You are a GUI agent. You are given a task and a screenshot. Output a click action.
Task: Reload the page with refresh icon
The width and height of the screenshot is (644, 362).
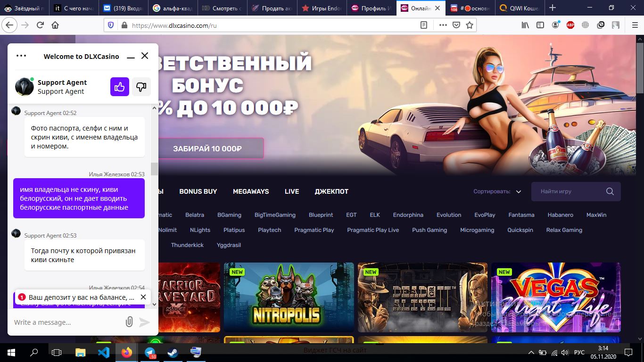(x=40, y=25)
